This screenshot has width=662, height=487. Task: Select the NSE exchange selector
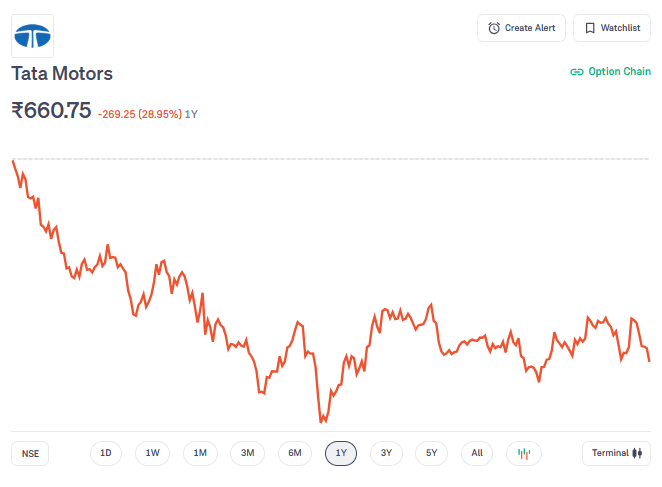tap(31, 453)
